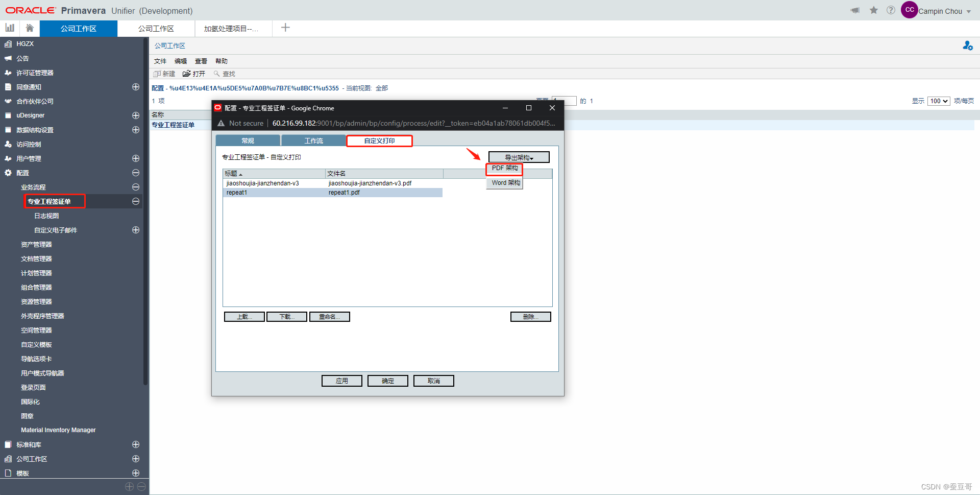Select the jiaoshoujia-jianzhendan-v3 row
The width and height of the screenshot is (980, 495).
click(263, 183)
